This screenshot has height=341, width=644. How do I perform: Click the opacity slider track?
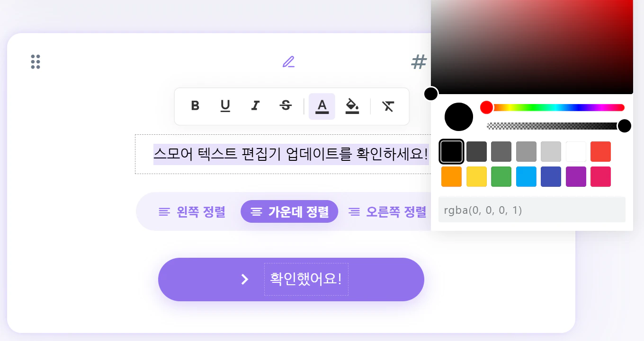pos(555,126)
